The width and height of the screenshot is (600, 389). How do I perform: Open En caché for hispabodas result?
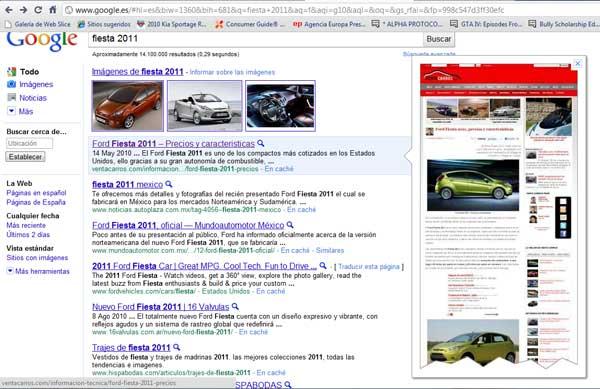(271, 373)
